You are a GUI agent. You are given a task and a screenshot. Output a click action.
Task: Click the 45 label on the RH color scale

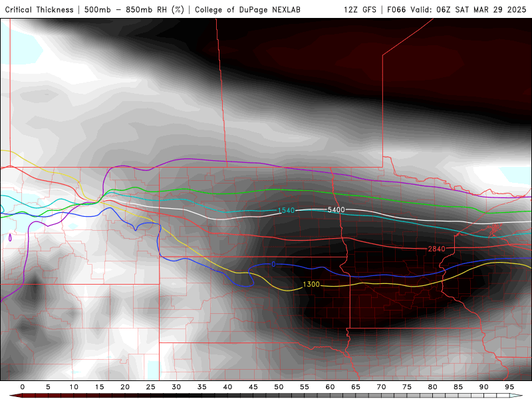(x=253, y=387)
